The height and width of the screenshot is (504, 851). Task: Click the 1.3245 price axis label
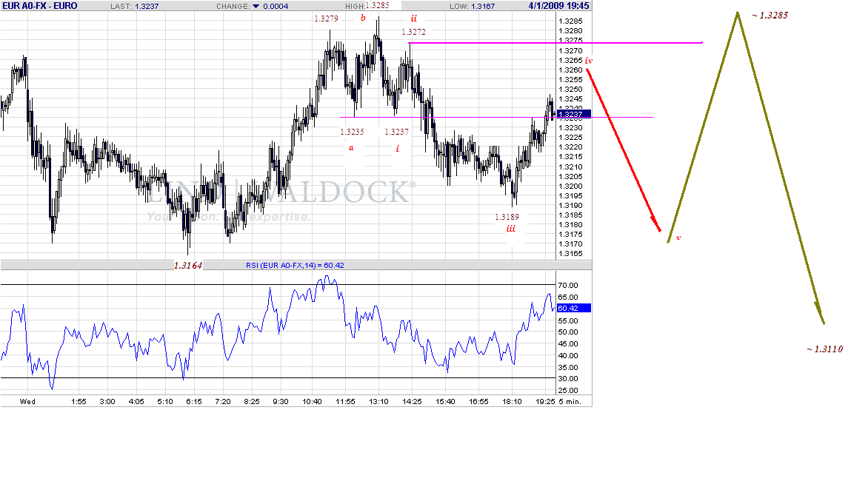click(570, 98)
